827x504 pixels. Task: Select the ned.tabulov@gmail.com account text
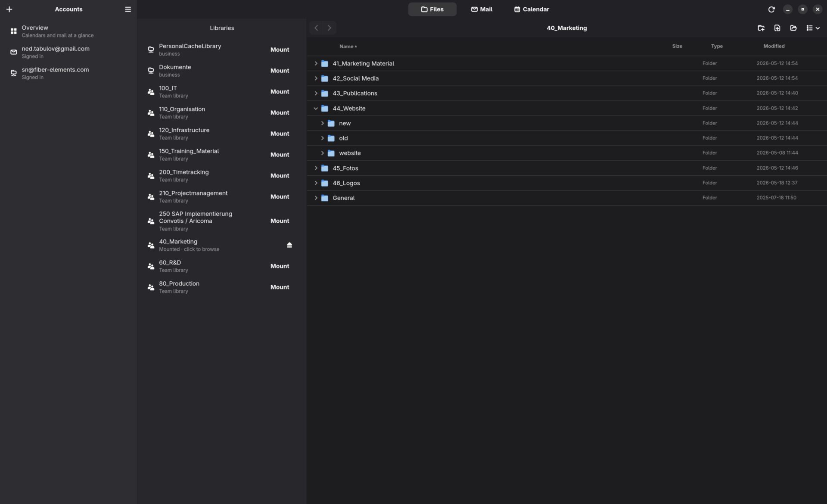(56, 49)
